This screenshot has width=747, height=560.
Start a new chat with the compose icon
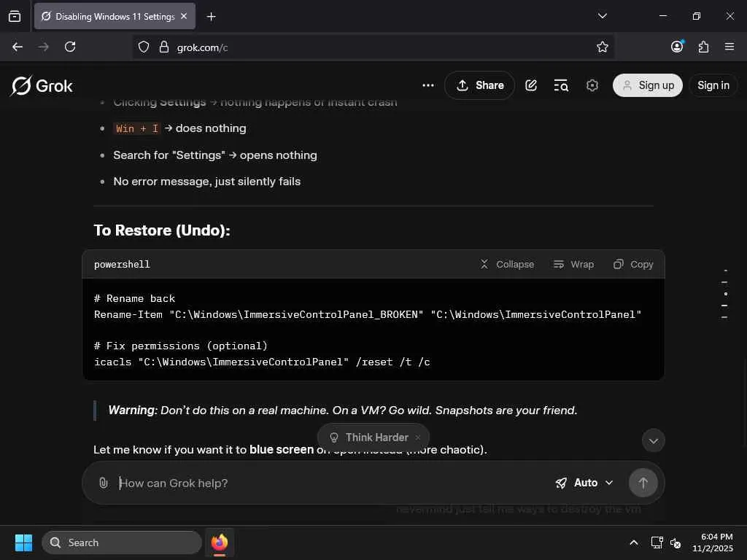point(531,85)
